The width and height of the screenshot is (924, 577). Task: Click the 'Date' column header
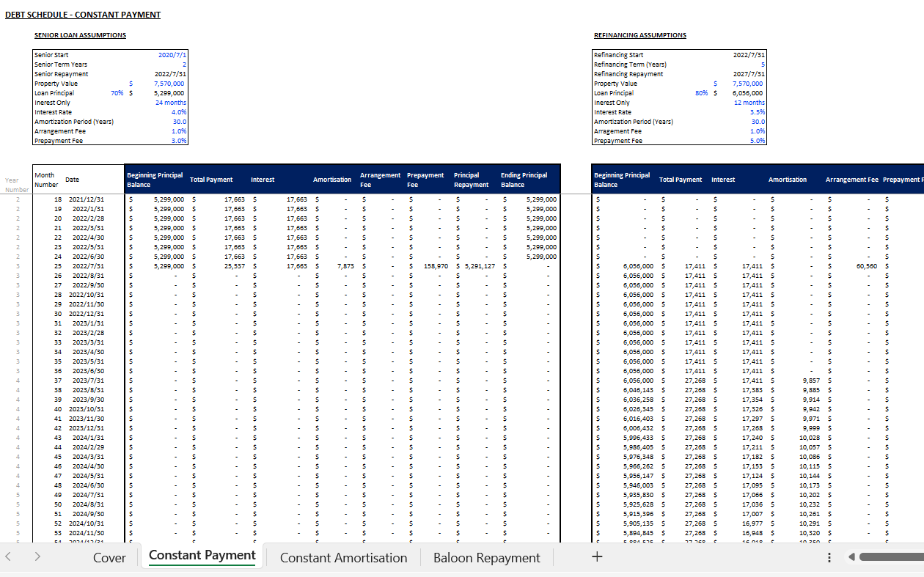pos(72,180)
